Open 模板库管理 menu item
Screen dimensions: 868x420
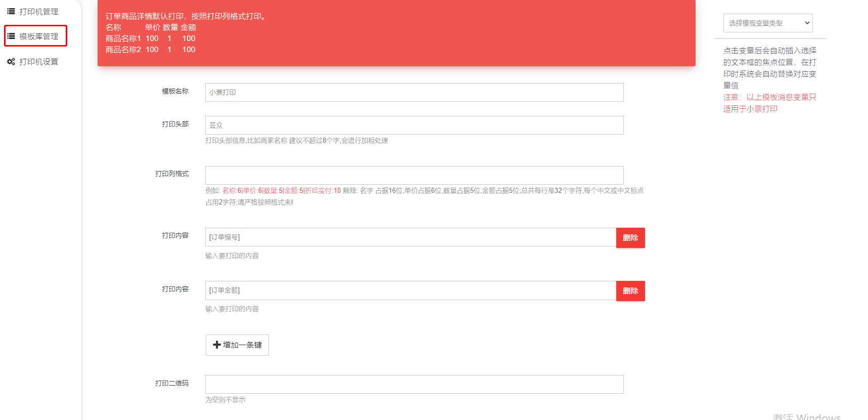click(x=35, y=36)
